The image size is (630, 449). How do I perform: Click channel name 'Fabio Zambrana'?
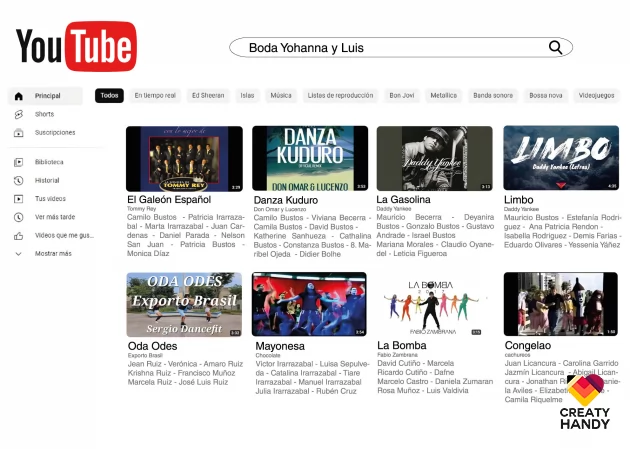pos(397,355)
